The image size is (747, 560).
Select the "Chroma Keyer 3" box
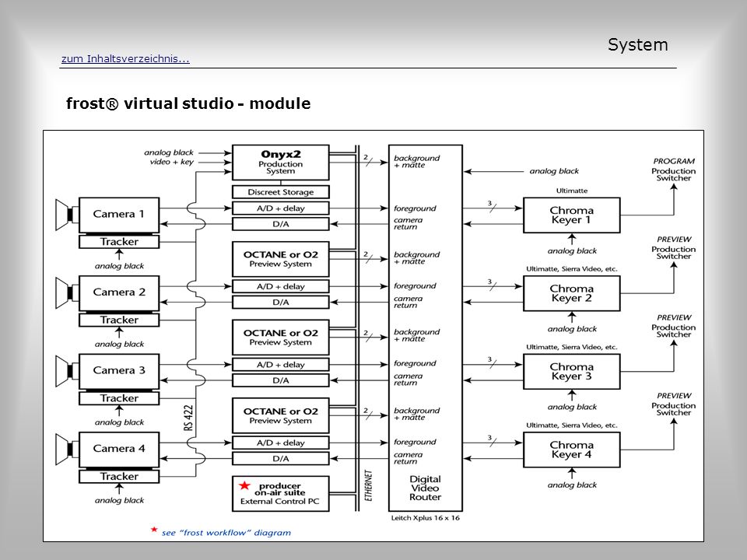[572, 372]
